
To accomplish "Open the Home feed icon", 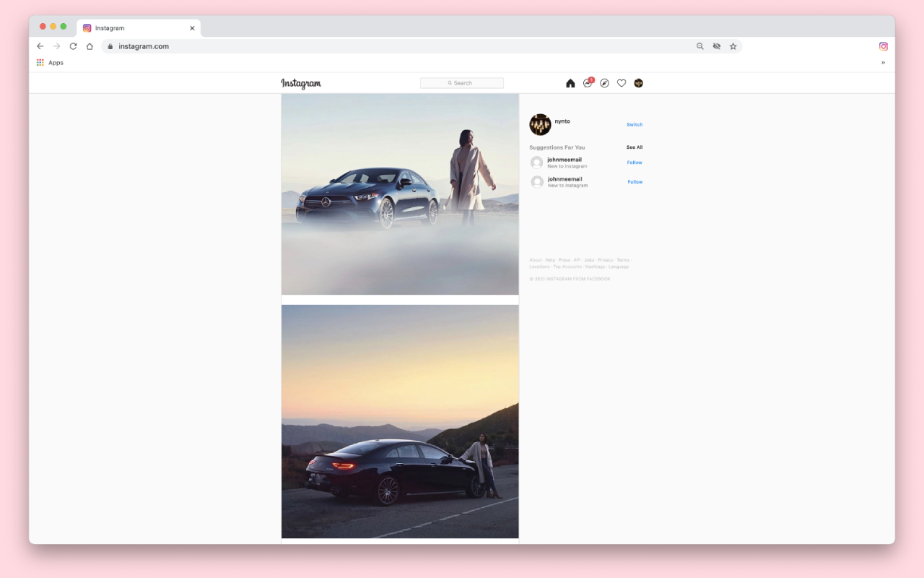I will (570, 82).
